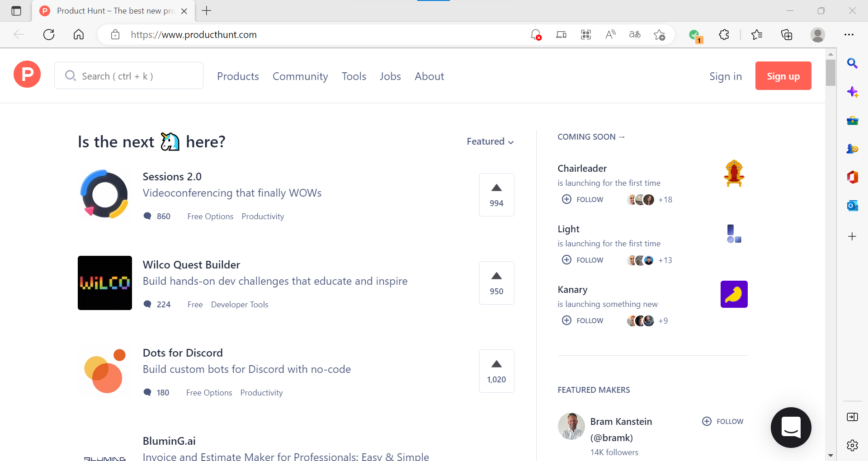Go to browser home page icon
868x461 pixels.
[x=79, y=34]
